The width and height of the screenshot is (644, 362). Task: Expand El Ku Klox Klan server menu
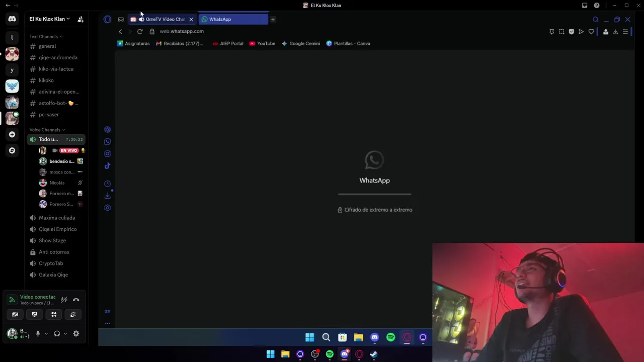[49, 19]
